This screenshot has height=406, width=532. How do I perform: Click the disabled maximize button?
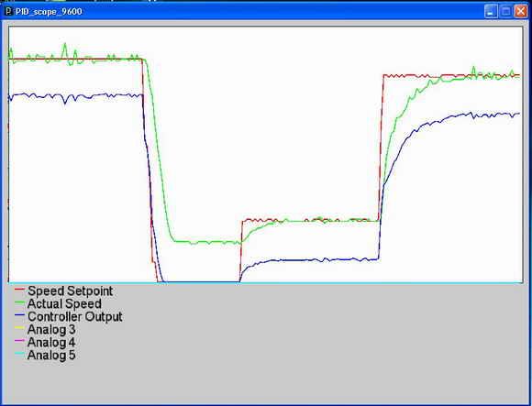pyautogui.click(x=505, y=12)
